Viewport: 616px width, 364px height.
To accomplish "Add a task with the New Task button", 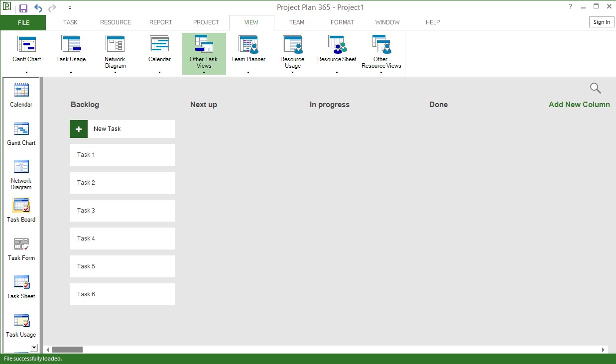I will click(x=123, y=129).
